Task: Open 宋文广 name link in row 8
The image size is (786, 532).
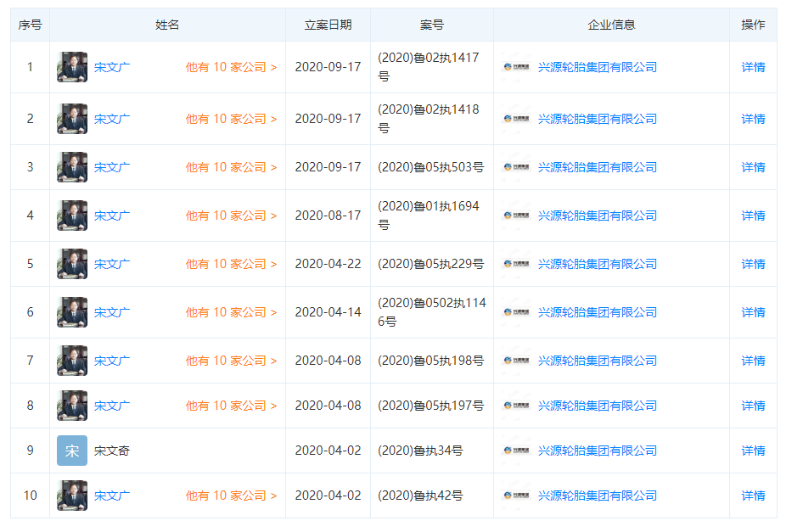Action: (112, 406)
